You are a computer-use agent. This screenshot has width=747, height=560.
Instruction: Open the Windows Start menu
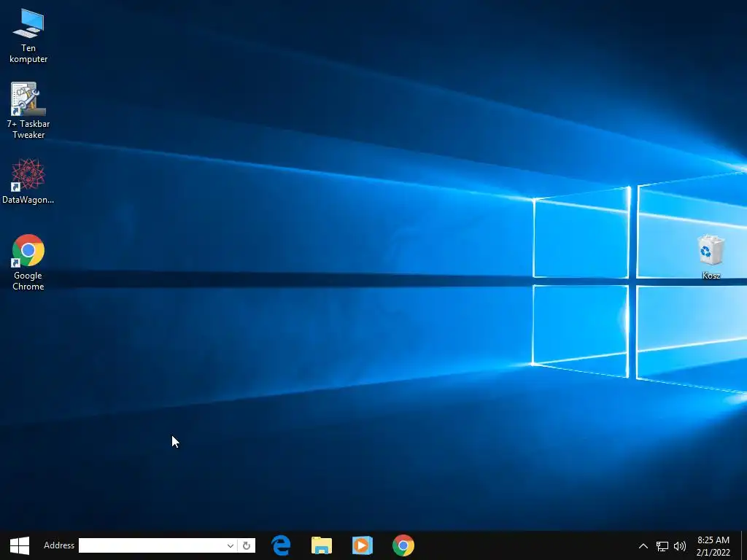[x=20, y=545]
